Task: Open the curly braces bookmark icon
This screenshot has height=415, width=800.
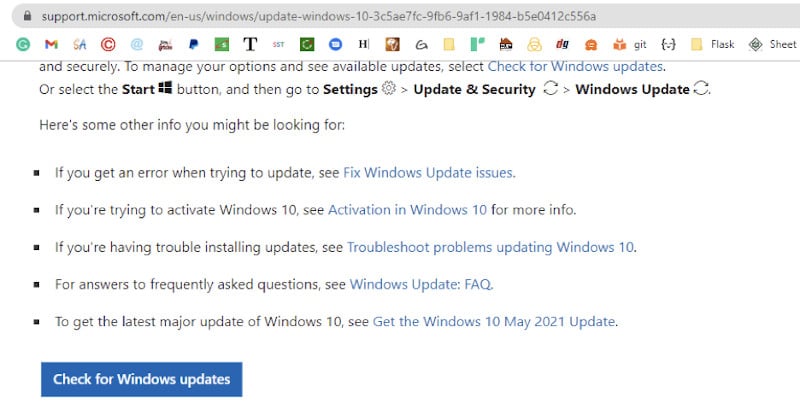Action: click(668, 44)
